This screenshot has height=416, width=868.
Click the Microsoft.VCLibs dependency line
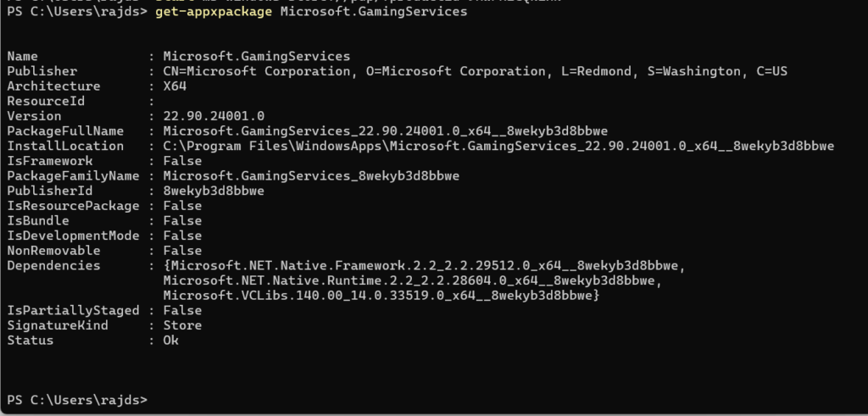tap(382, 295)
